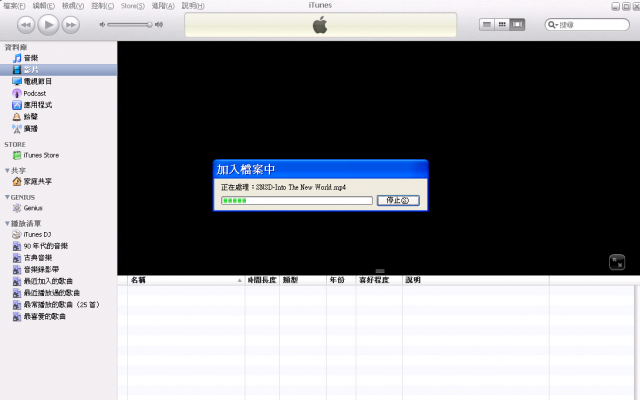The height and width of the screenshot is (400, 640).
Task: Collapse the 播放清單 sidebar section
Action: tap(7, 224)
